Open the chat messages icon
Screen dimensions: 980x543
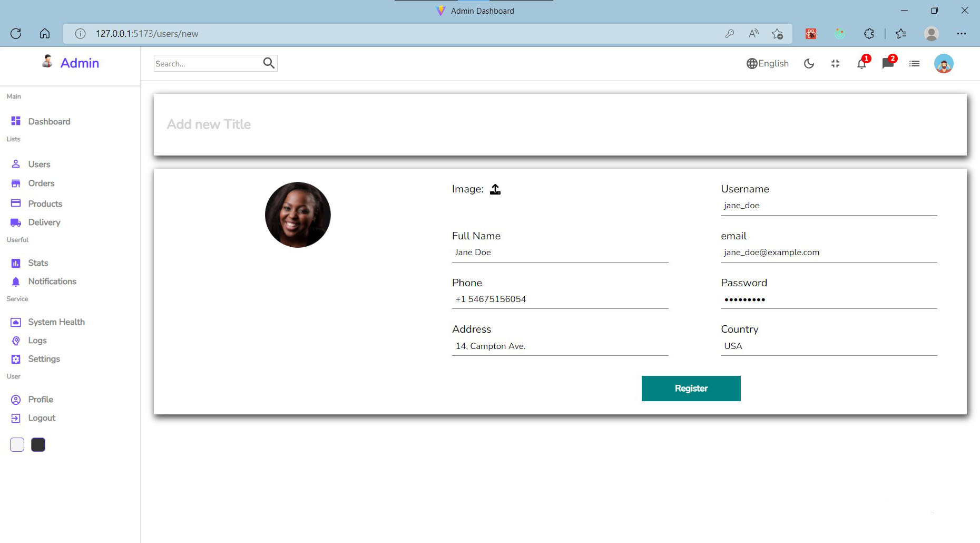click(x=888, y=64)
